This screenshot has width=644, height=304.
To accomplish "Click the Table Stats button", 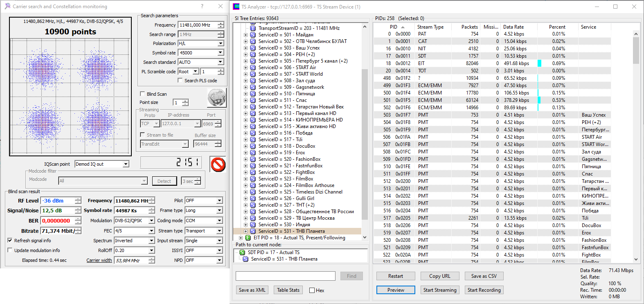I will (288, 290).
